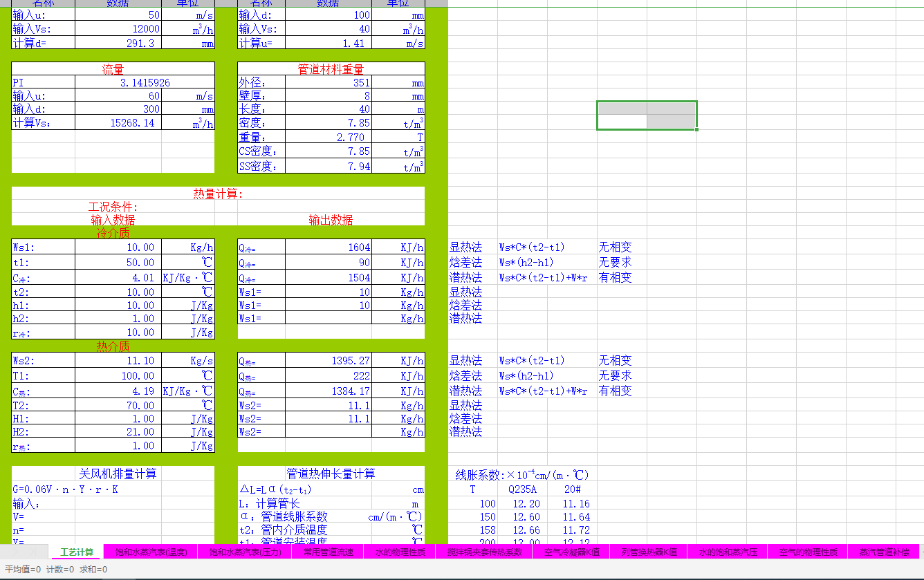Select the 空气的物理性质 sheet tab
The height and width of the screenshot is (580, 924).
[x=808, y=552]
